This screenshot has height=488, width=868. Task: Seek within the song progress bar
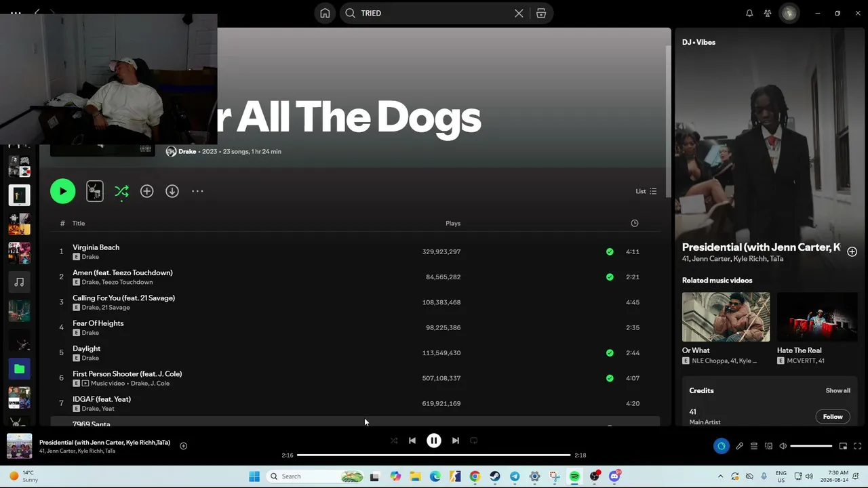pyautogui.click(x=434, y=455)
